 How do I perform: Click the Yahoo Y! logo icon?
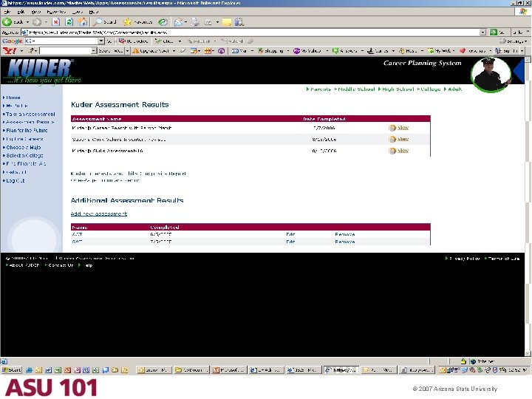click(9, 50)
